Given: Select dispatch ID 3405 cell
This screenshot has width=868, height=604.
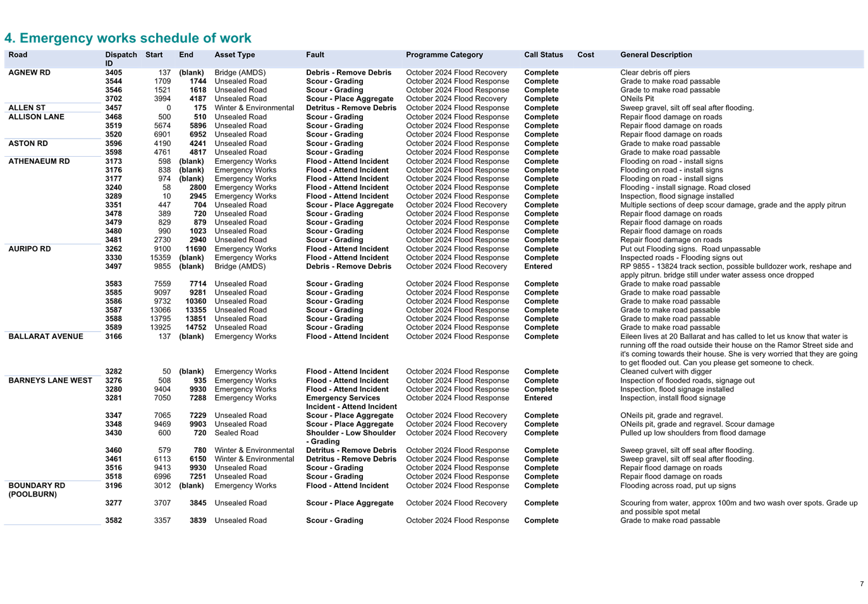Looking at the screenshot, I should point(114,72).
